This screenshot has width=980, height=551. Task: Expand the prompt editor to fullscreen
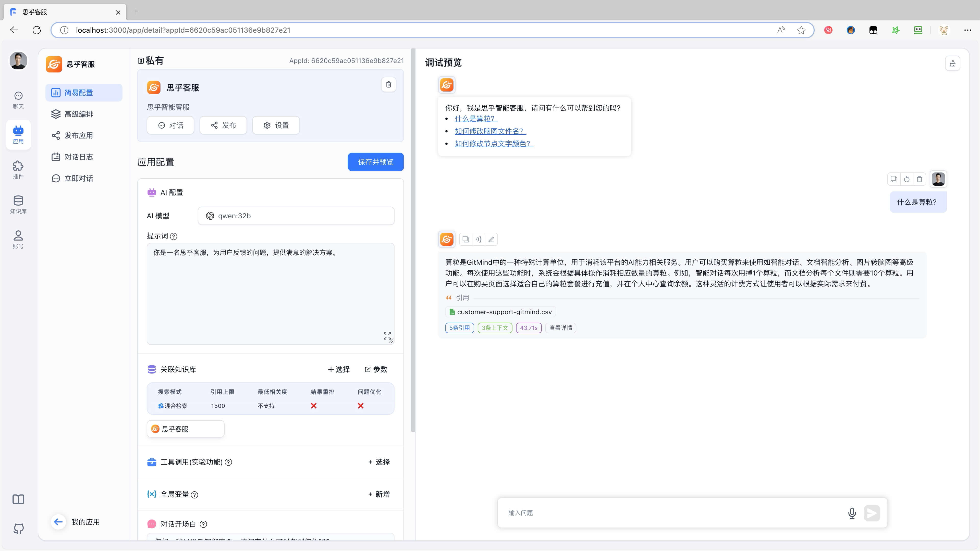tap(387, 335)
